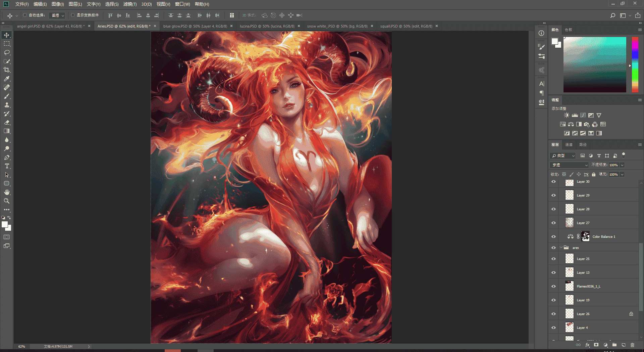Hide Layer 29 visibility eye

553,195
